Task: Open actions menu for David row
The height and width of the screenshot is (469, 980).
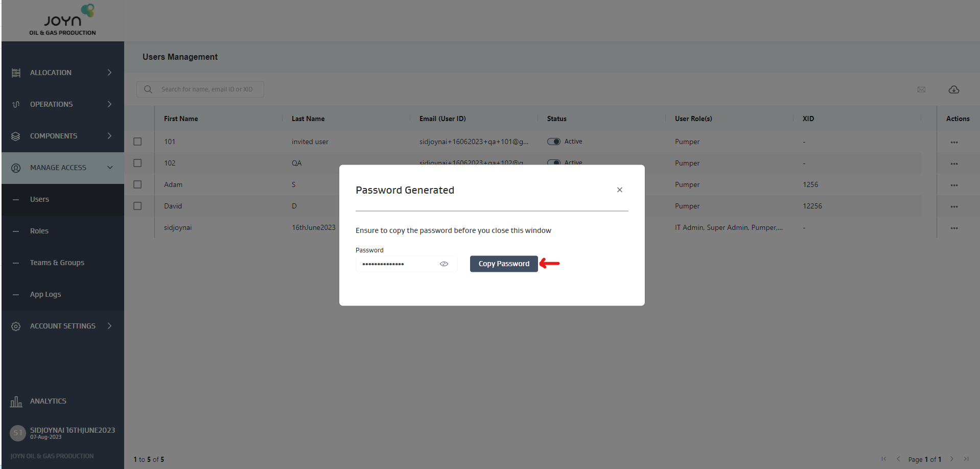Action: pos(953,206)
